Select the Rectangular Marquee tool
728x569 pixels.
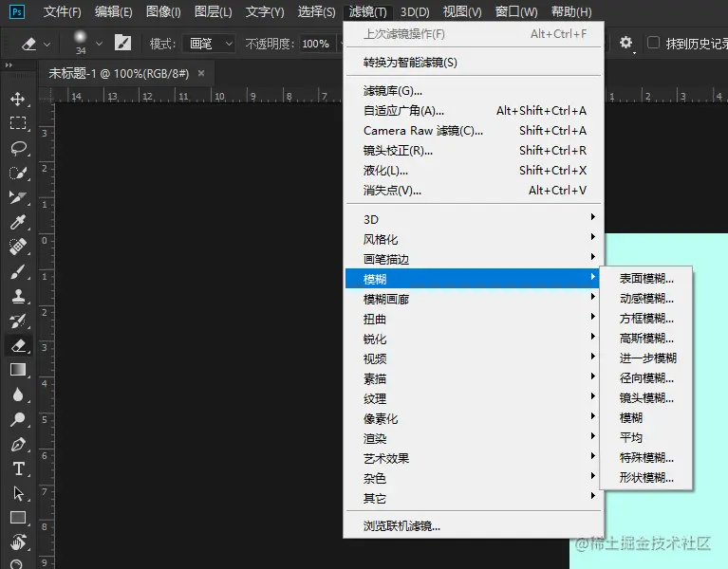[x=18, y=123]
